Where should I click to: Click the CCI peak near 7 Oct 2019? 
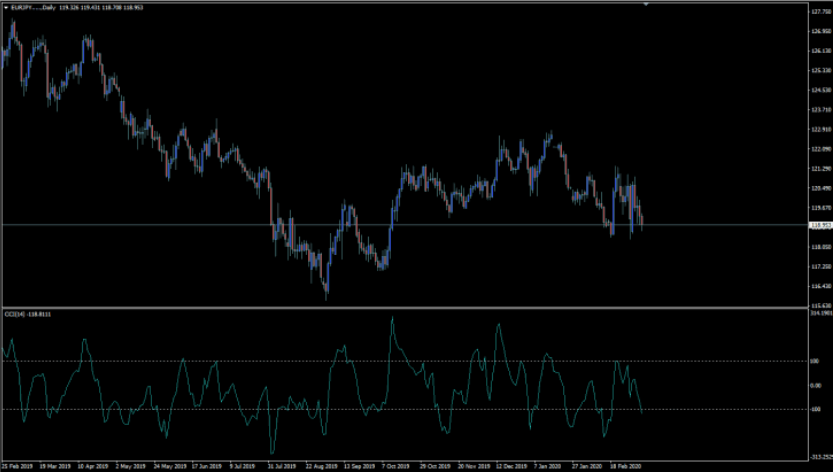click(392, 319)
